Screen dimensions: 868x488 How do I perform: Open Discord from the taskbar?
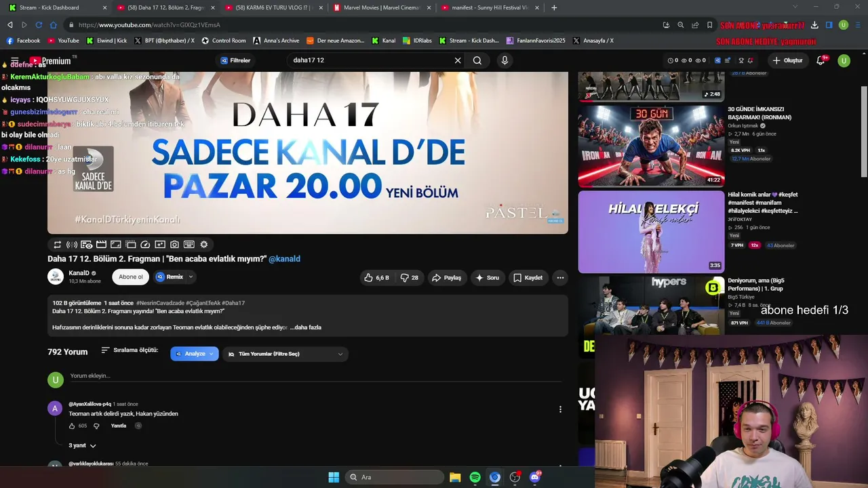coord(535,477)
